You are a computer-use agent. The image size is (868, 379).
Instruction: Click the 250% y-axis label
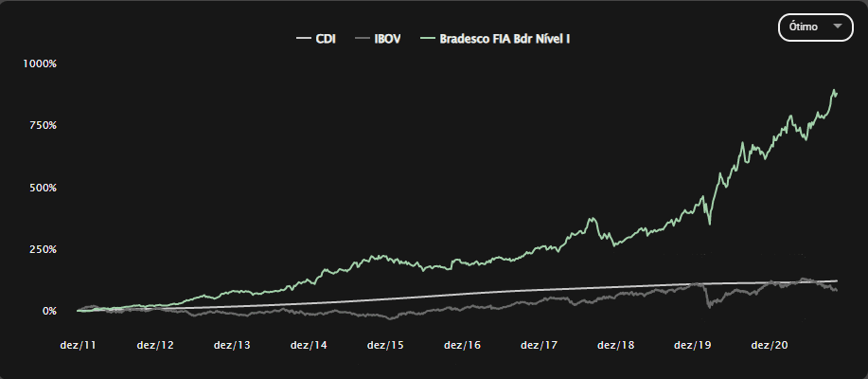click(x=44, y=249)
